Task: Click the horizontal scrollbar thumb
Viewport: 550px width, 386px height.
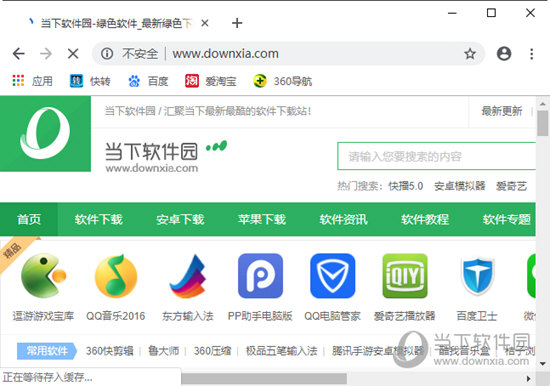Action: pyautogui.click(x=264, y=379)
